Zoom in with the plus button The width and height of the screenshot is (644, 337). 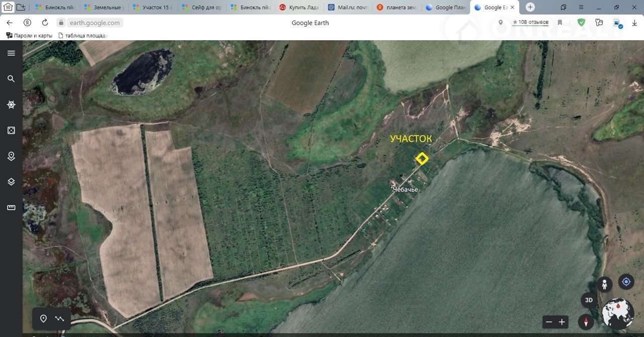click(x=562, y=322)
